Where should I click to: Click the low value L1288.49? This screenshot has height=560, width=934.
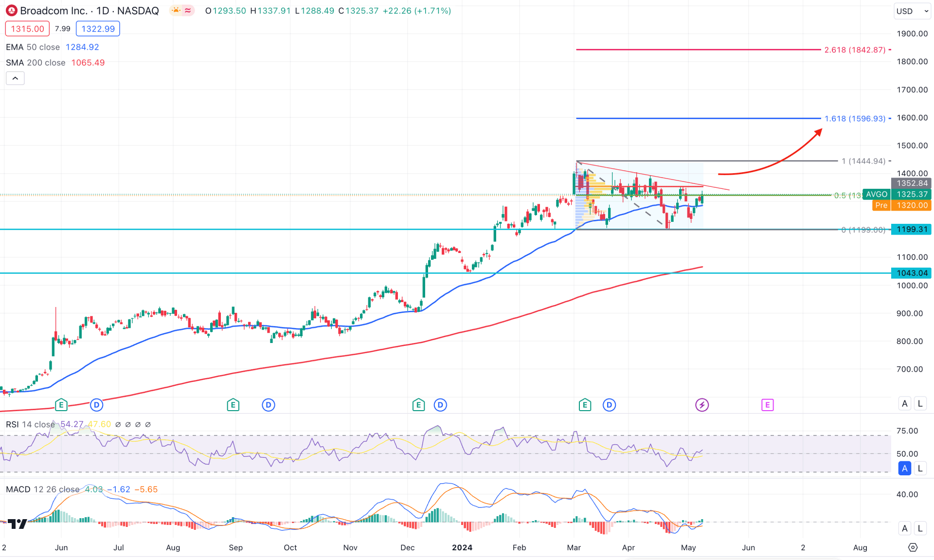pyautogui.click(x=314, y=11)
